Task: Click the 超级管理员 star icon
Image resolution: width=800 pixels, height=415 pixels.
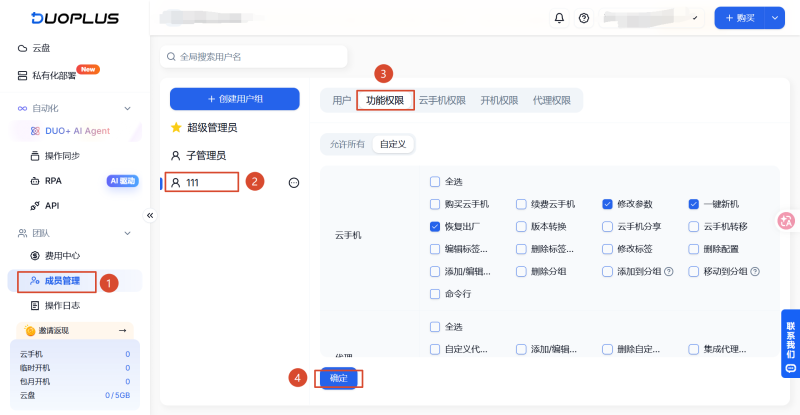Action: [176, 127]
